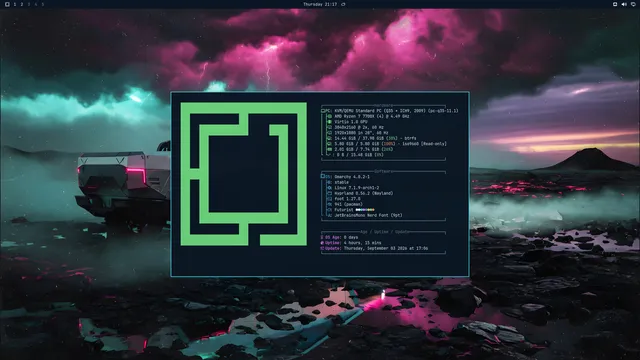Click the GPU icon beside Virtio 1.0 GPU

329,122
